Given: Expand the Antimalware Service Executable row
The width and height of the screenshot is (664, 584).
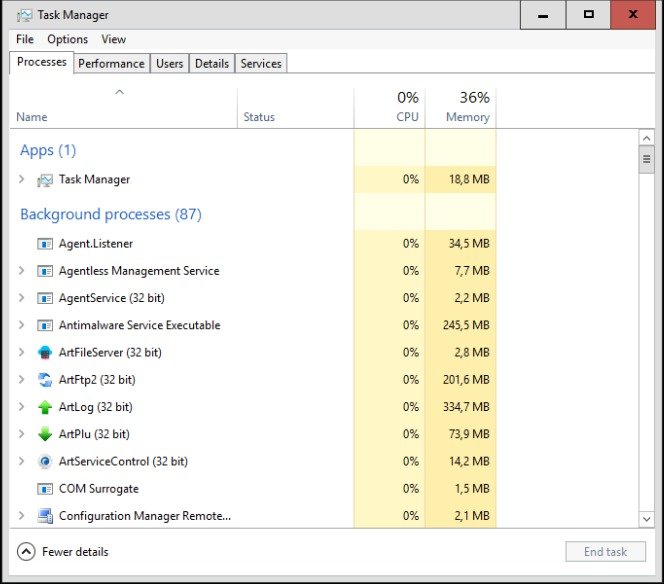Looking at the screenshot, I should [x=22, y=325].
